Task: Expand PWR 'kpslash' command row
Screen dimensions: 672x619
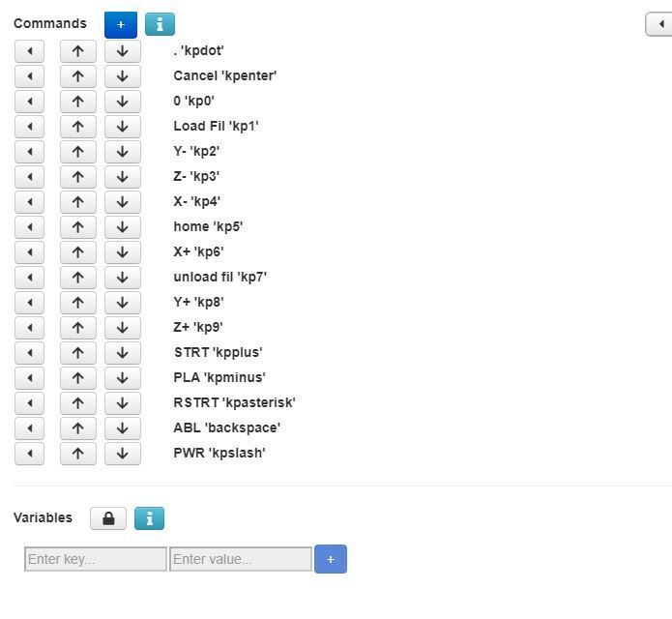Action: 29,453
